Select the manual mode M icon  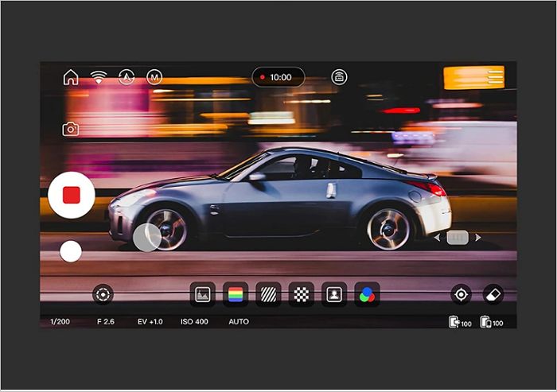154,77
